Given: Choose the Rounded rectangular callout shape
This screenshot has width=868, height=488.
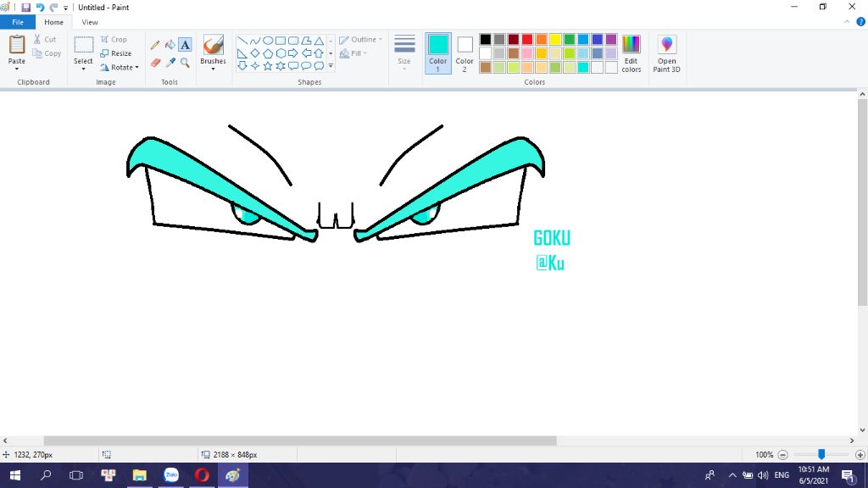Looking at the screenshot, I should tap(293, 66).
